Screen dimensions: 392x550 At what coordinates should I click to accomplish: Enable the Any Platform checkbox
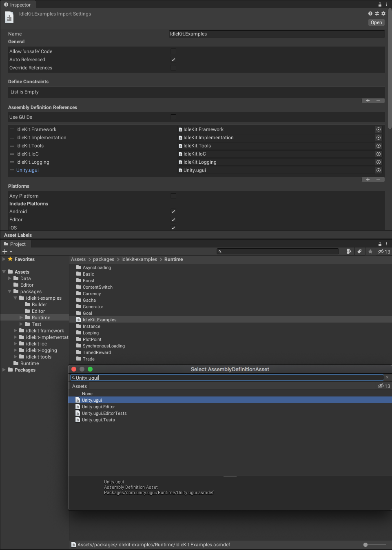tap(173, 196)
